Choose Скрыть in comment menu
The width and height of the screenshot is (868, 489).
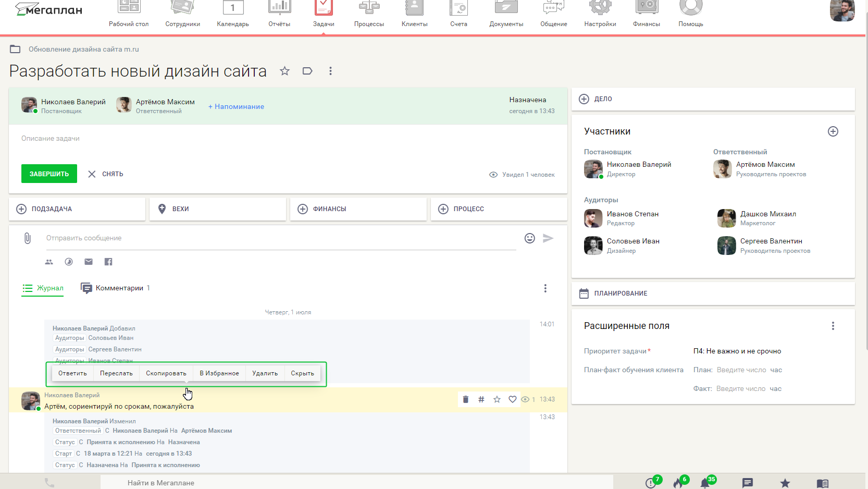click(x=303, y=373)
